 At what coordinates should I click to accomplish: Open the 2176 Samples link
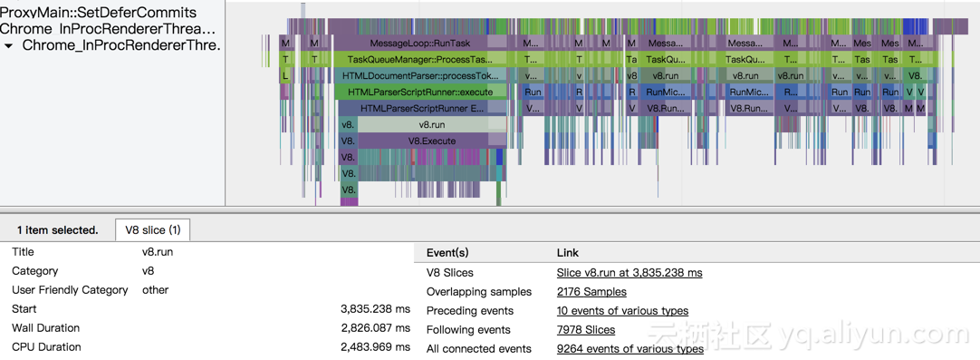[x=591, y=292]
